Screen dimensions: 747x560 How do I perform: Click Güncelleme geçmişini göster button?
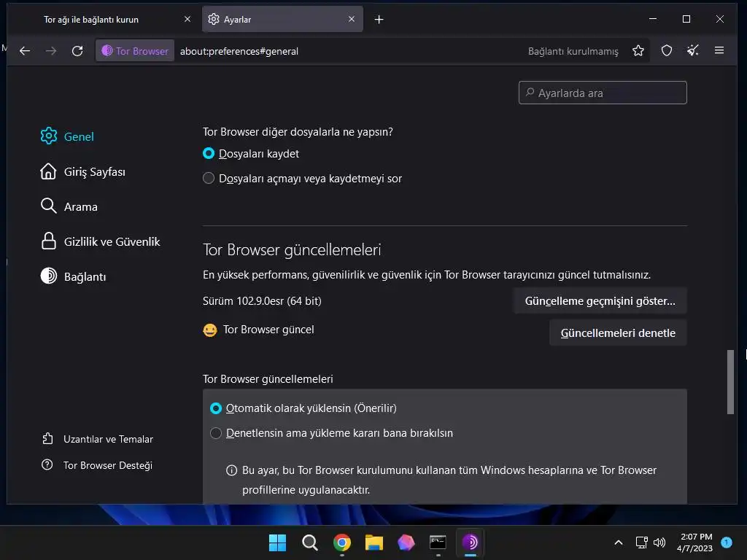(x=600, y=300)
